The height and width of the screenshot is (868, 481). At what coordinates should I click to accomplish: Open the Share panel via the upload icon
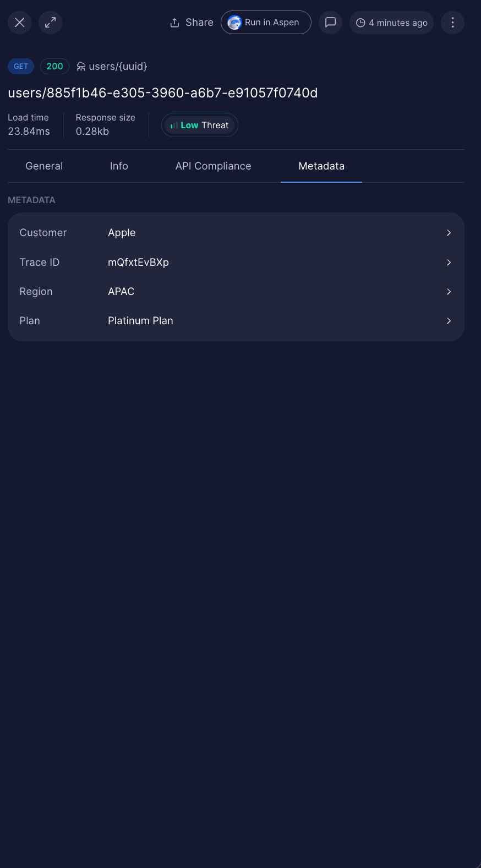174,22
